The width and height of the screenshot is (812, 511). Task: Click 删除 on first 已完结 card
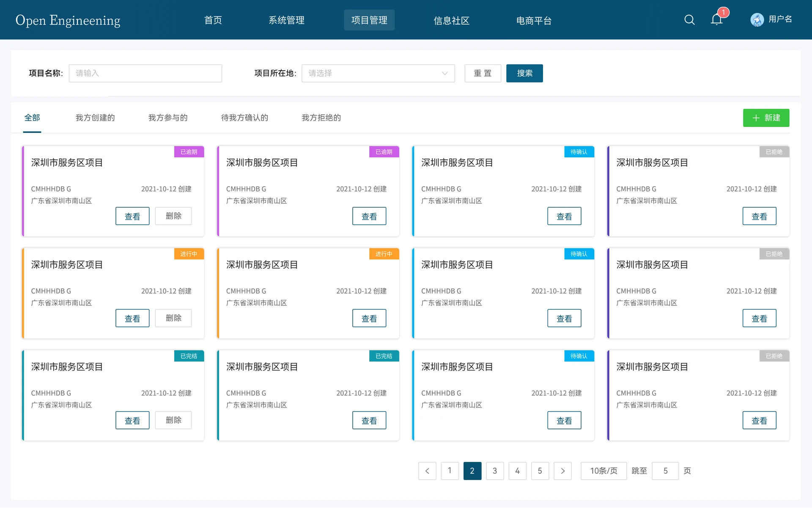(x=173, y=420)
